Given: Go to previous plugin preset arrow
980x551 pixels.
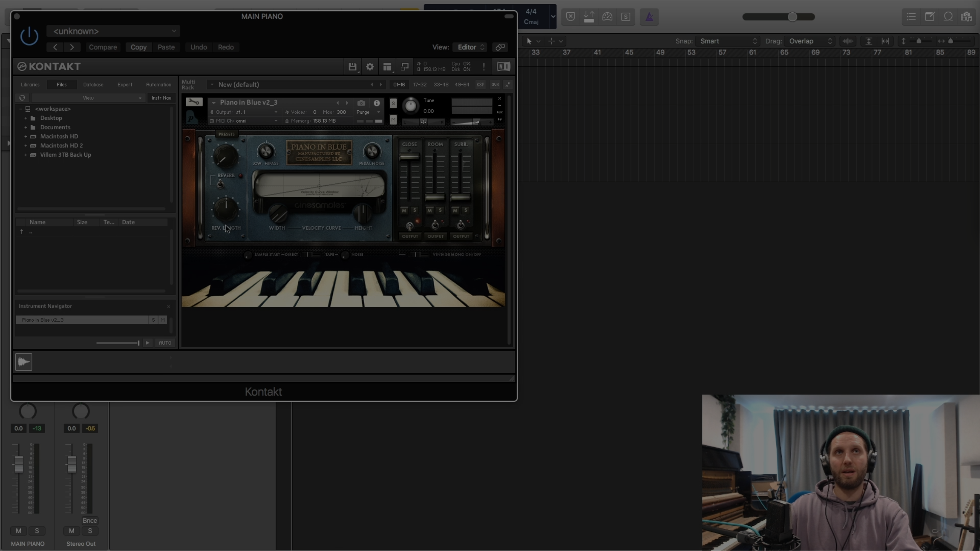Looking at the screenshot, I should (x=55, y=47).
